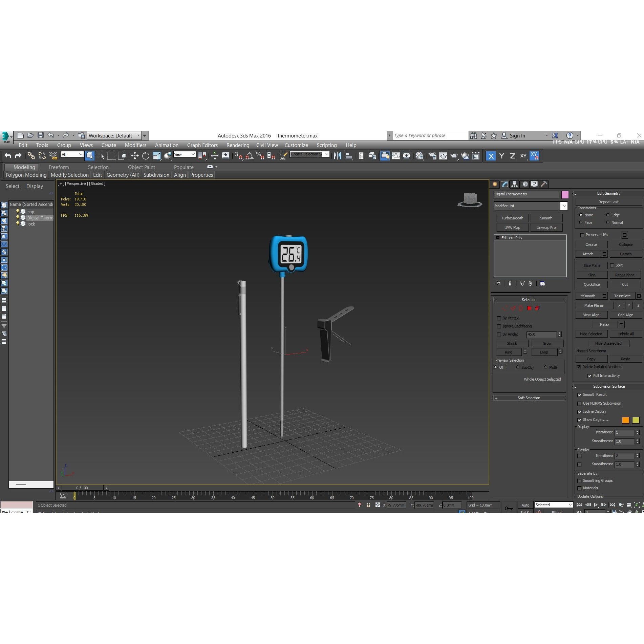Open the Create Selection Set dropdown
The width and height of the screenshot is (644, 644).
pos(309,154)
